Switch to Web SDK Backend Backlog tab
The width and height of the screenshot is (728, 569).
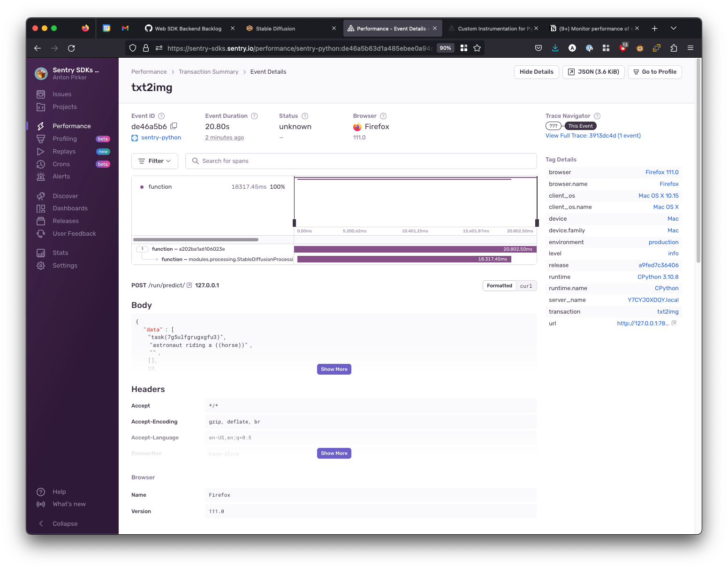188,29
